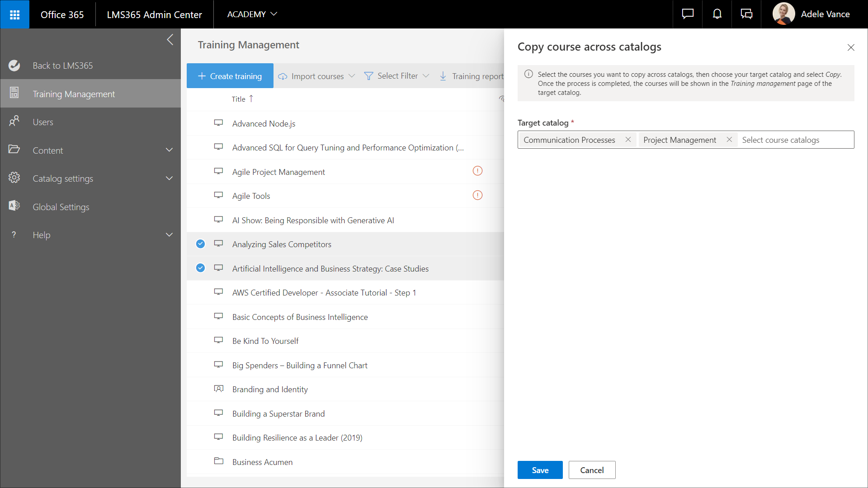Remove Project Management catalog tag

729,140
